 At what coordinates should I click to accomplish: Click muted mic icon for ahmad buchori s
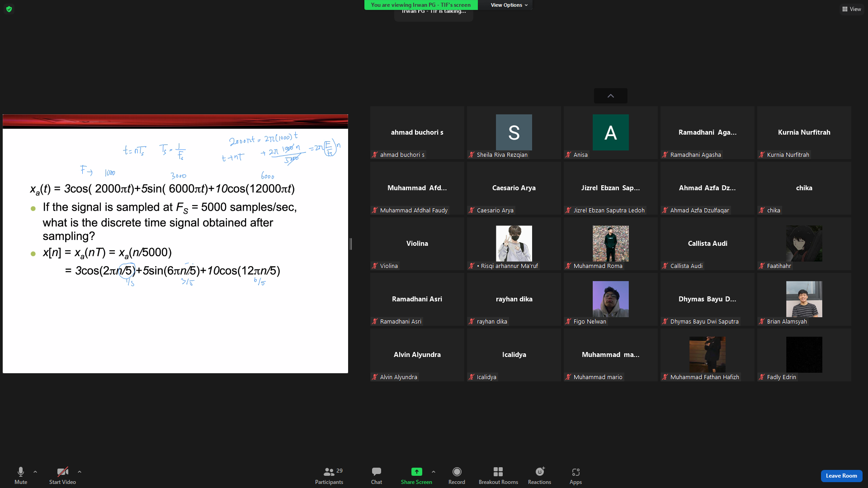coord(375,155)
